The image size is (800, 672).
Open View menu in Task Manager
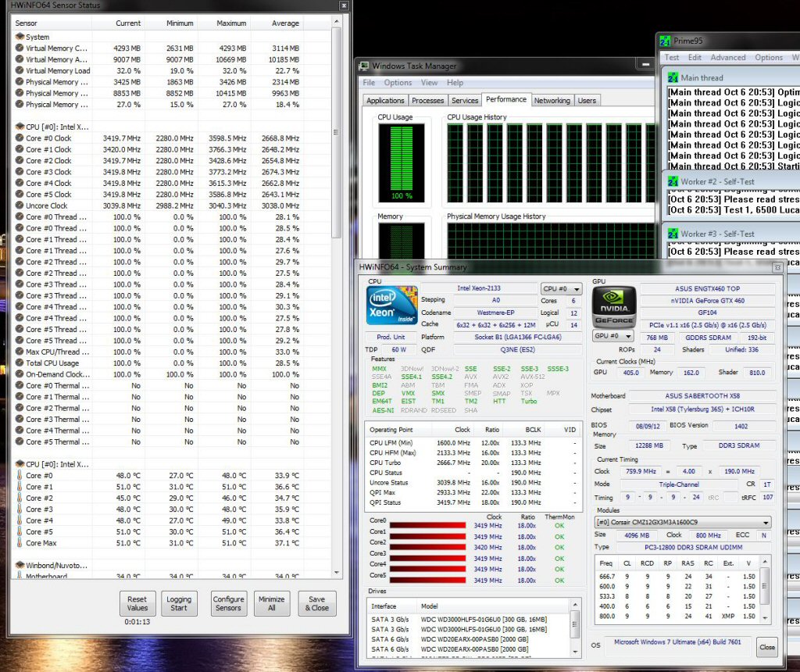tap(429, 83)
